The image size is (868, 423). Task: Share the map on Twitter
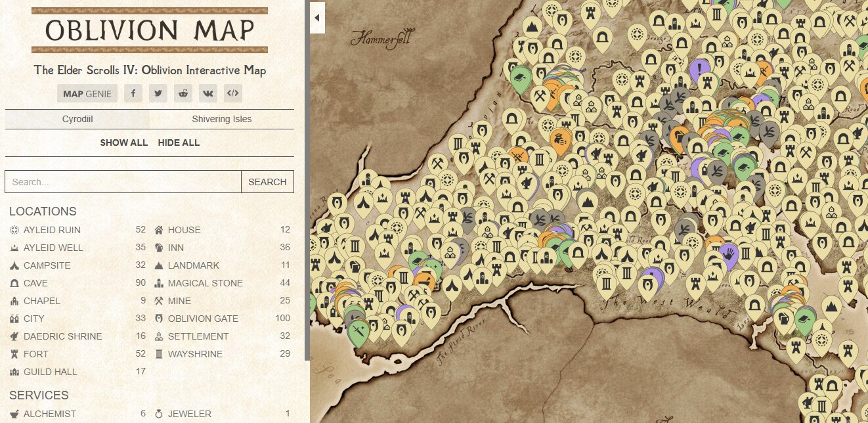click(158, 93)
